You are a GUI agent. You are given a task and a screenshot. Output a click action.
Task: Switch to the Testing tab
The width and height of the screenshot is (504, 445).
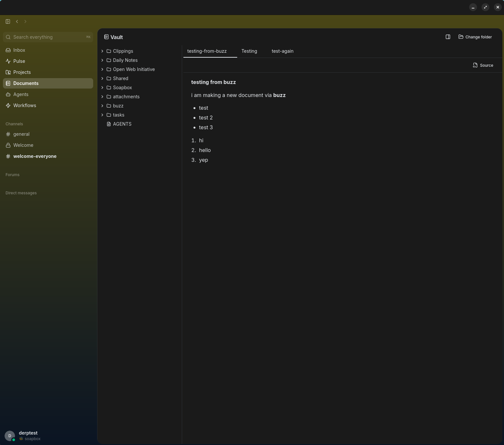tap(249, 51)
